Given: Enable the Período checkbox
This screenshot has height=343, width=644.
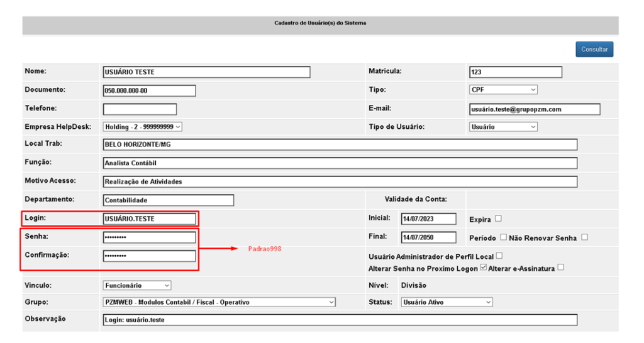Looking at the screenshot, I should [x=503, y=237].
